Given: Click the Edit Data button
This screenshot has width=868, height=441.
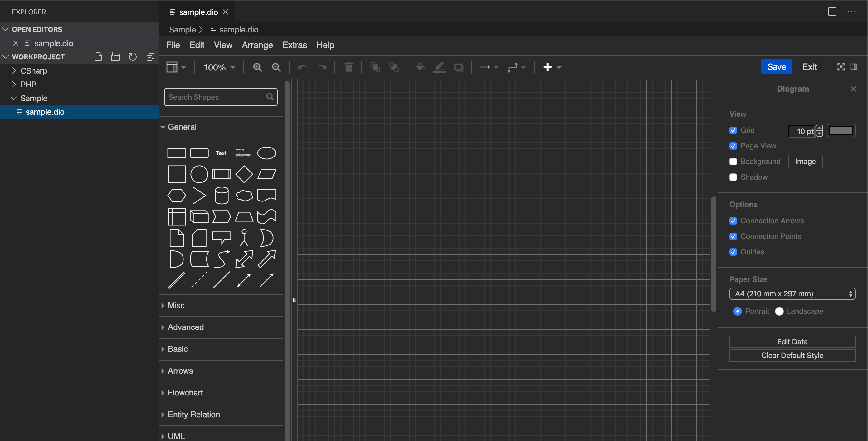Looking at the screenshot, I should point(792,342).
